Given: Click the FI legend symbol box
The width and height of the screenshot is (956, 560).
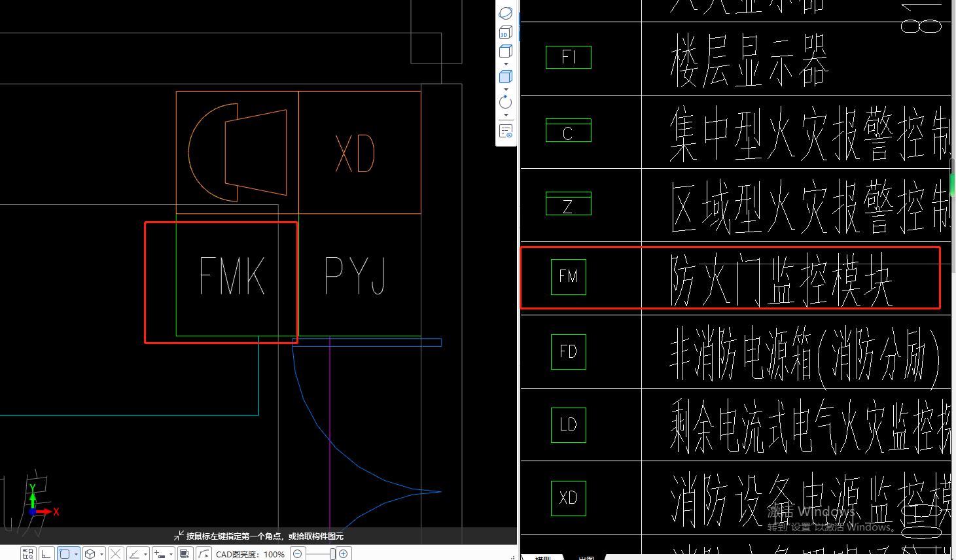Looking at the screenshot, I should pyautogui.click(x=569, y=58).
